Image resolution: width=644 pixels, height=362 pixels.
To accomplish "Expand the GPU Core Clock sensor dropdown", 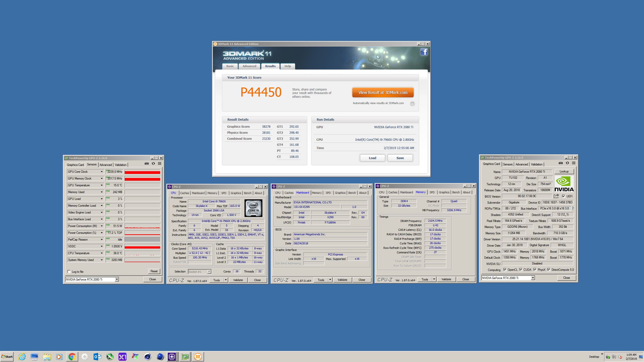I will (102, 172).
